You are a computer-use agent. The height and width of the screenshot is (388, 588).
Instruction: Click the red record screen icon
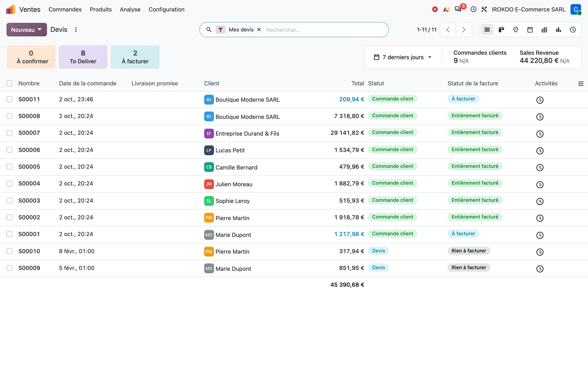click(435, 9)
